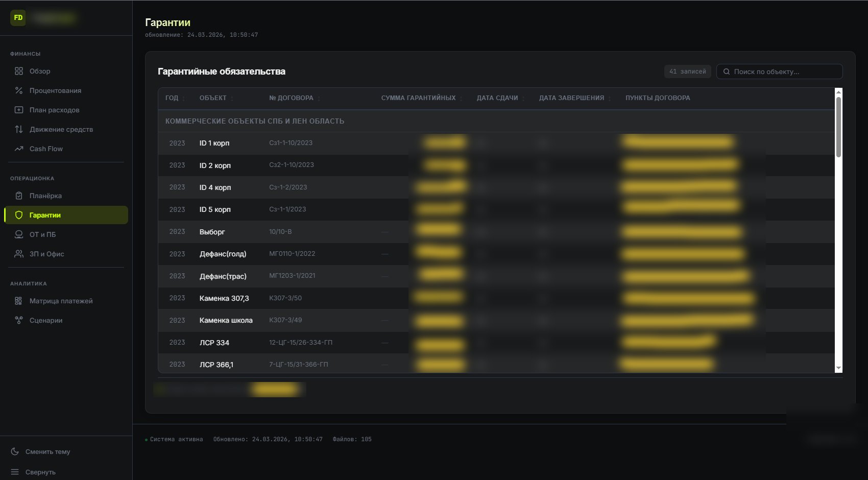Screen dimensions: 868x480
Task: Click the Матрица платежей icon
Action: point(19,301)
